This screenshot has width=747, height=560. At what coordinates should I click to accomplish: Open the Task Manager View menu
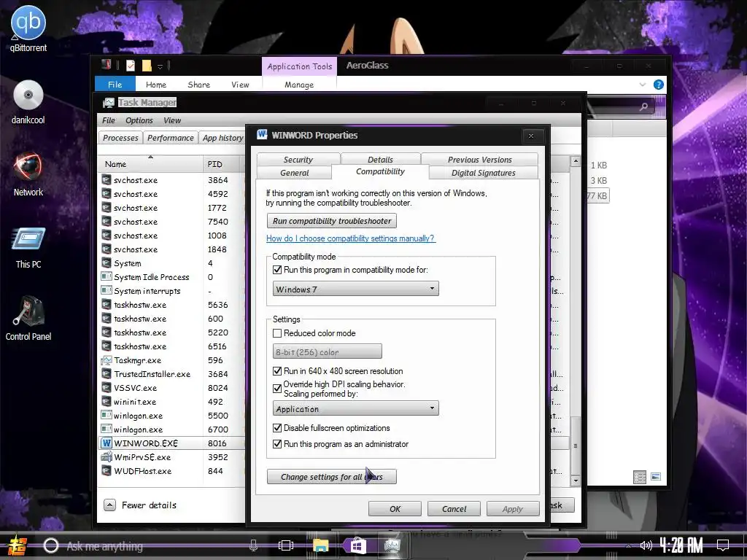pyautogui.click(x=172, y=120)
